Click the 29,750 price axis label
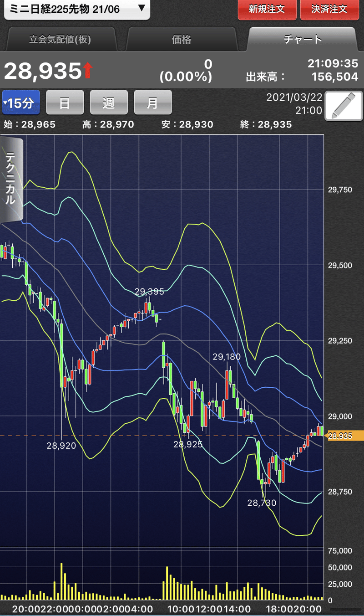This screenshot has width=364, height=616. 340,190
